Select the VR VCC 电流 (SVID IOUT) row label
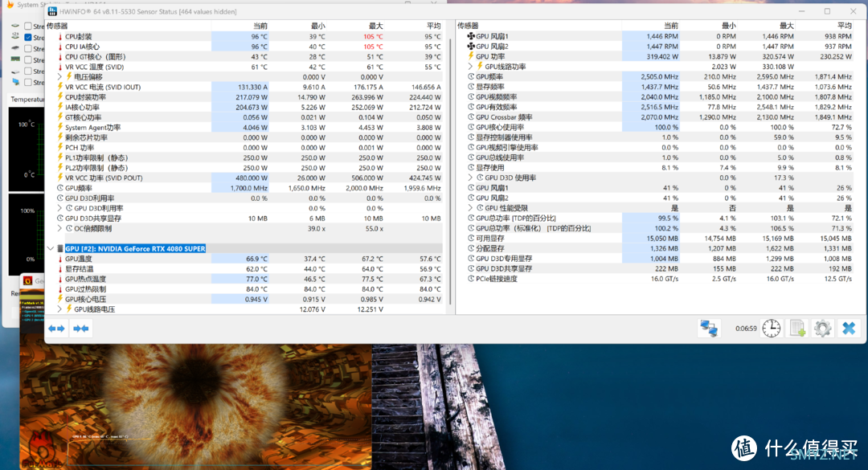 pos(103,87)
